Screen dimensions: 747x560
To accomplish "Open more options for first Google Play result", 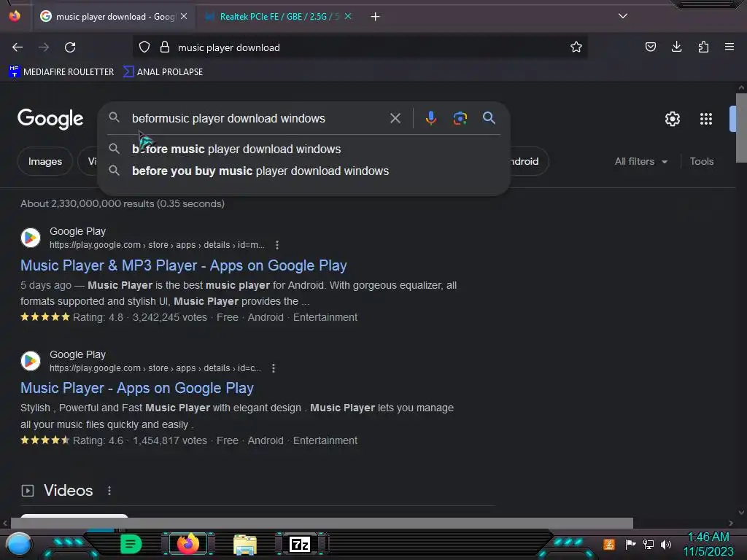I will pyautogui.click(x=276, y=245).
